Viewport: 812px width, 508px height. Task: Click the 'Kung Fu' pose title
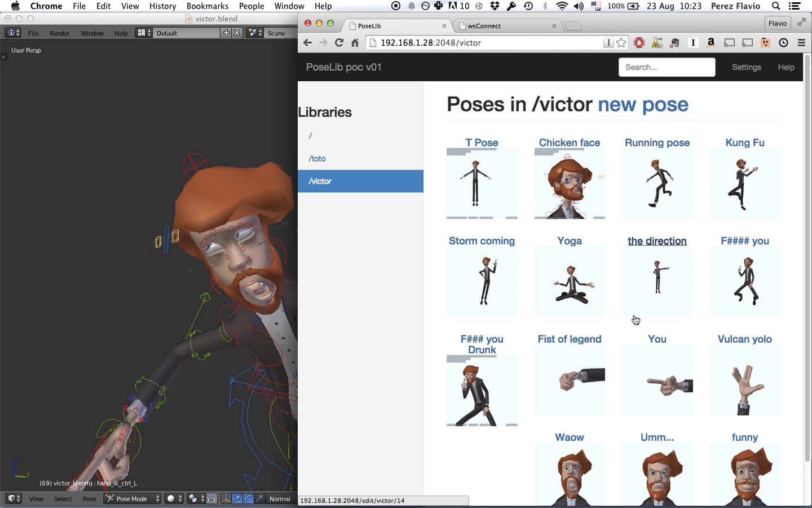[x=744, y=143]
